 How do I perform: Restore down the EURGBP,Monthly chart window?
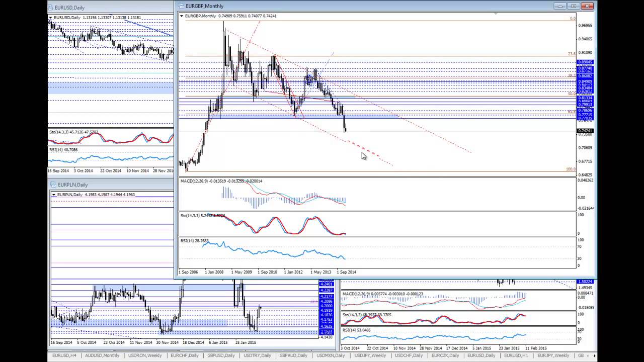pos(574,6)
